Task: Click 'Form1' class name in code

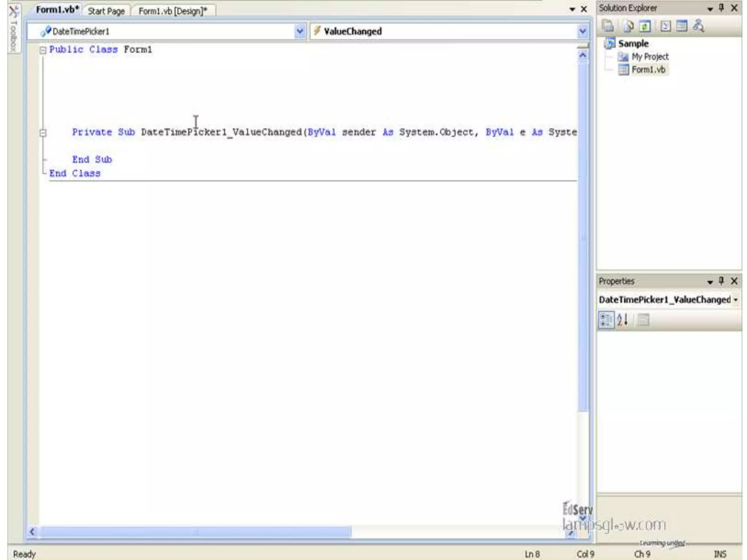Action: 138,50
